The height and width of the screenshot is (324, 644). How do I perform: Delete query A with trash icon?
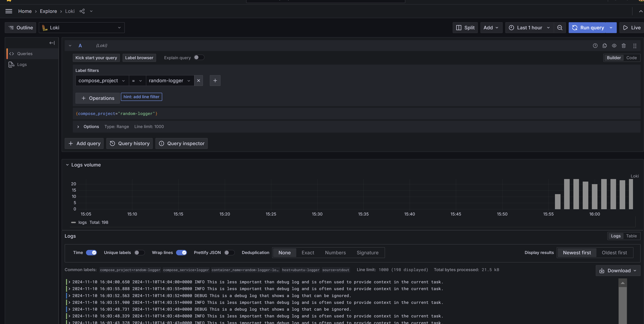pyautogui.click(x=624, y=46)
